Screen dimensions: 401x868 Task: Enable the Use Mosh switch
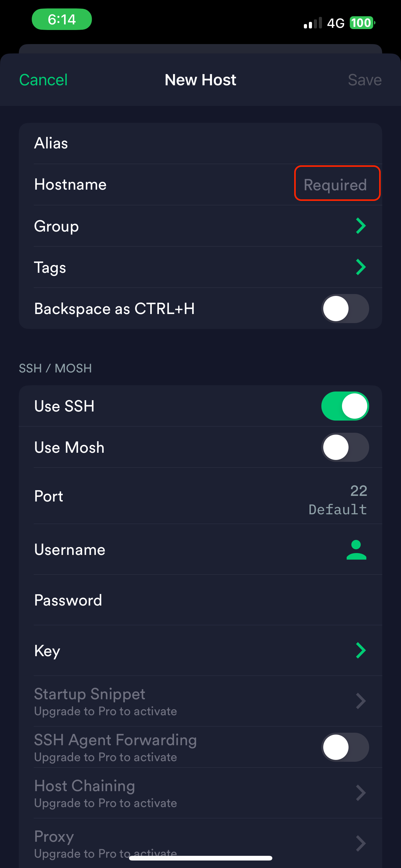pyautogui.click(x=345, y=447)
